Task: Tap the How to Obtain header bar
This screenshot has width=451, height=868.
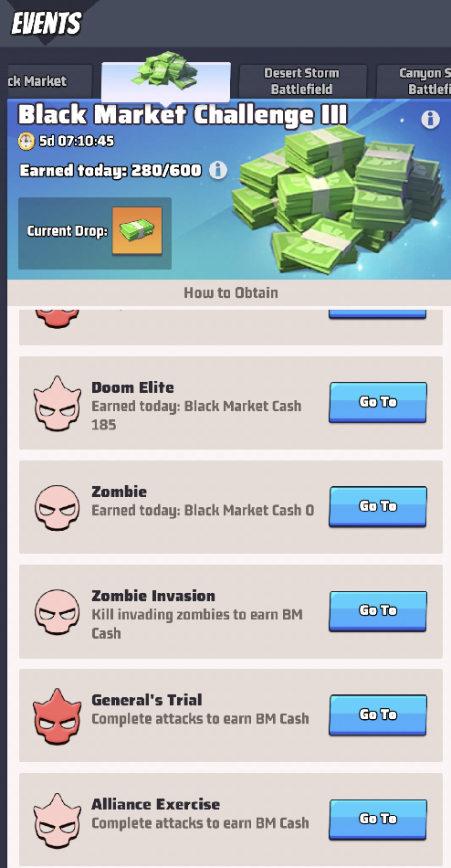Action: pos(229,292)
